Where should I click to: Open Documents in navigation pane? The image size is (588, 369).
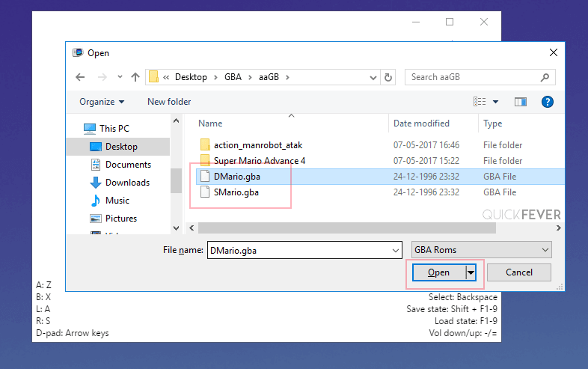pyautogui.click(x=120, y=165)
